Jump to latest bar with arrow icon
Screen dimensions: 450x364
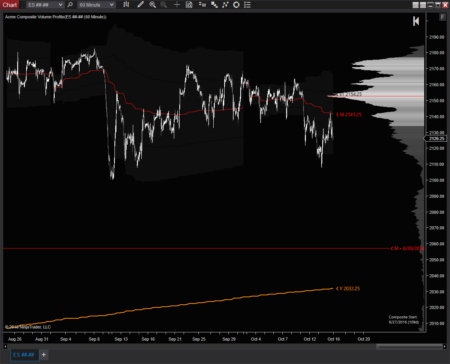[416, 21]
